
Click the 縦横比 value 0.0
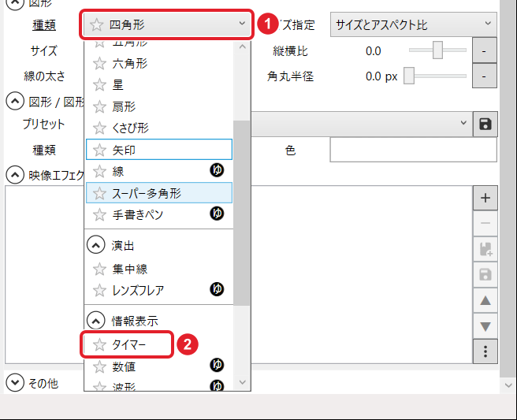point(374,51)
